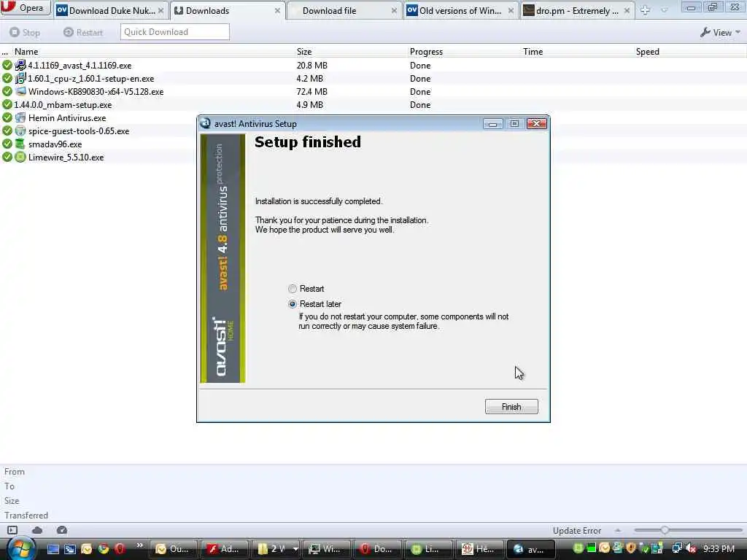Open the Windows Start menu

coord(21,548)
